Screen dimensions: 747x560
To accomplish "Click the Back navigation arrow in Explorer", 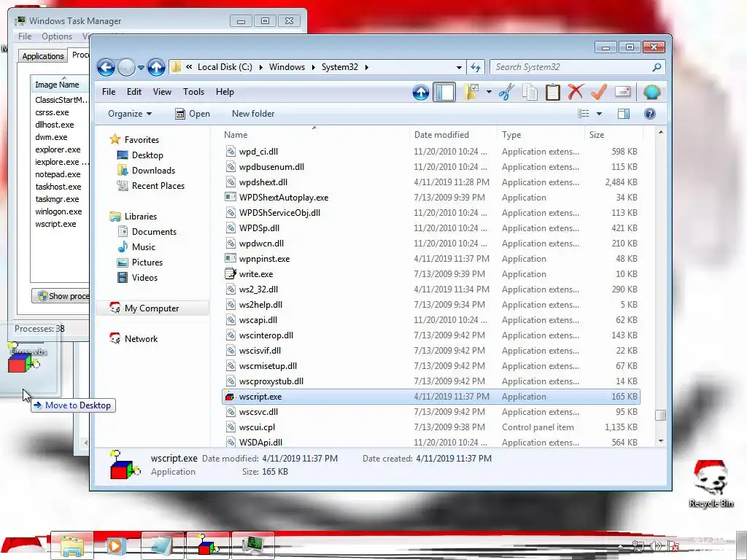I will 106,68.
